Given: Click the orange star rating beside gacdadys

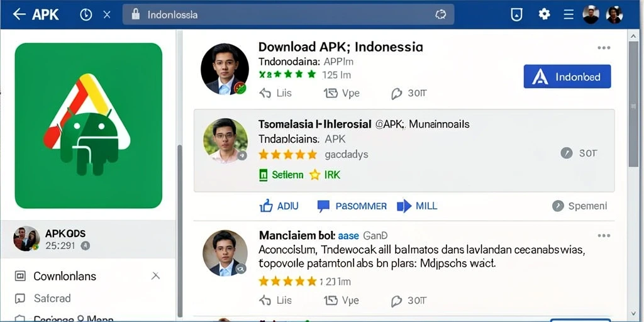Looking at the screenshot, I should point(288,155).
